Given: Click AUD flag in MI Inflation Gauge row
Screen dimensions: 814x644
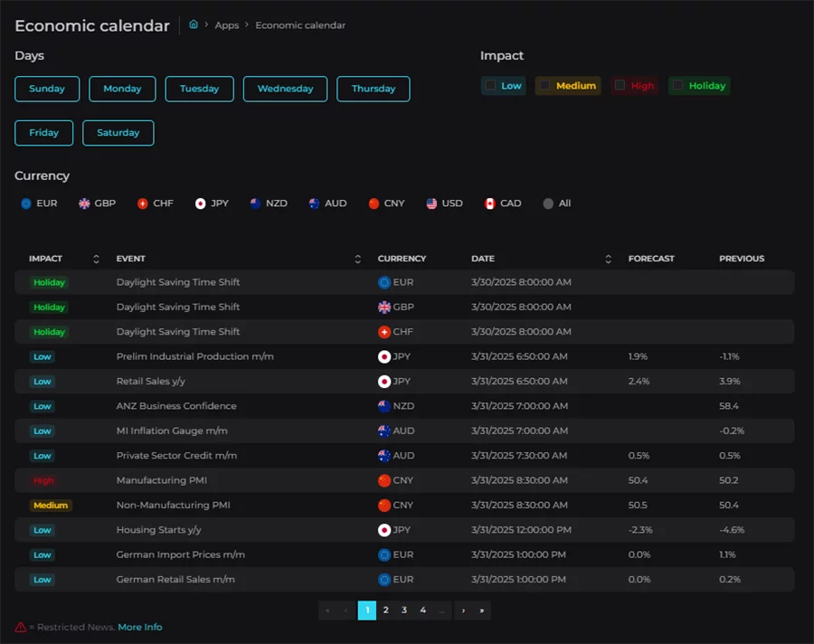Looking at the screenshot, I should click(x=384, y=431).
